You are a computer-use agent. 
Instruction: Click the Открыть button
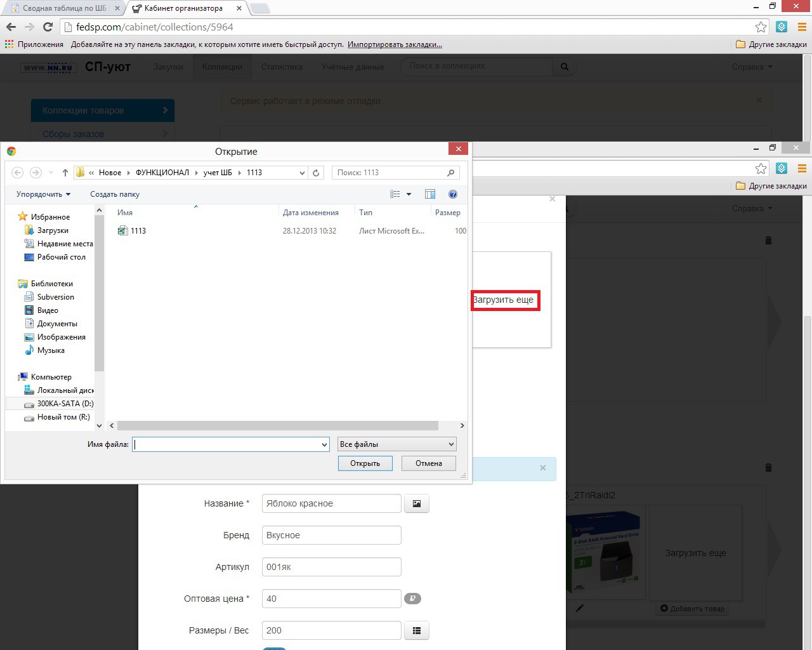365,463
